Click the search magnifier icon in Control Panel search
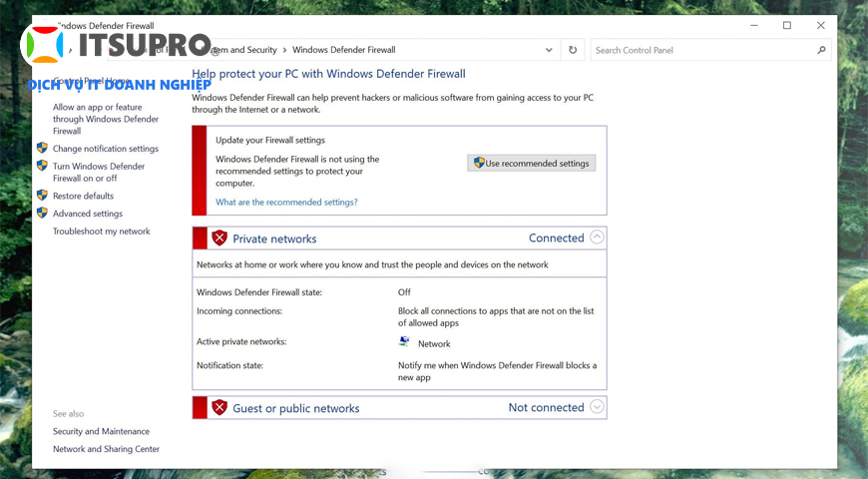Viewport: 868px width, 479px height. tap(821, 50)
